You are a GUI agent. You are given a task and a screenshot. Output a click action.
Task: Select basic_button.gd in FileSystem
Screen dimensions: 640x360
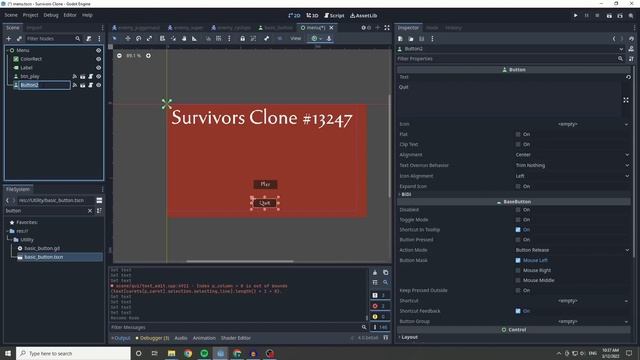42,248
